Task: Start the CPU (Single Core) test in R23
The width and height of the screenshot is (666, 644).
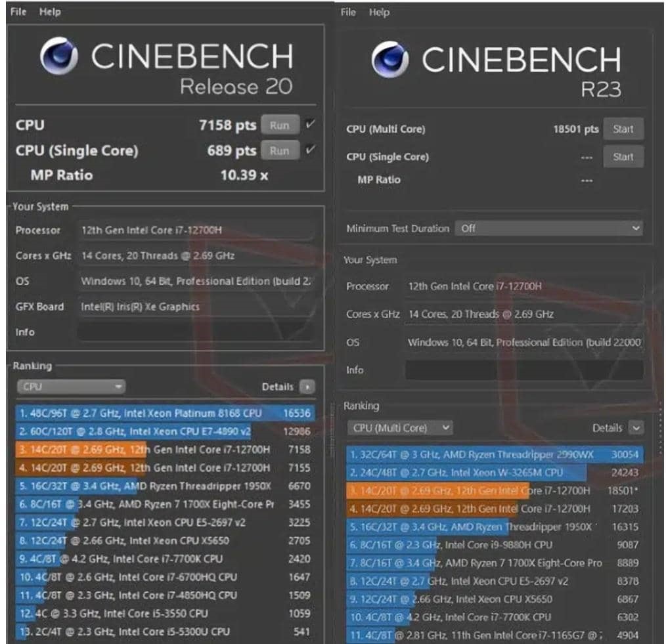Action: (x=623, y=157)
